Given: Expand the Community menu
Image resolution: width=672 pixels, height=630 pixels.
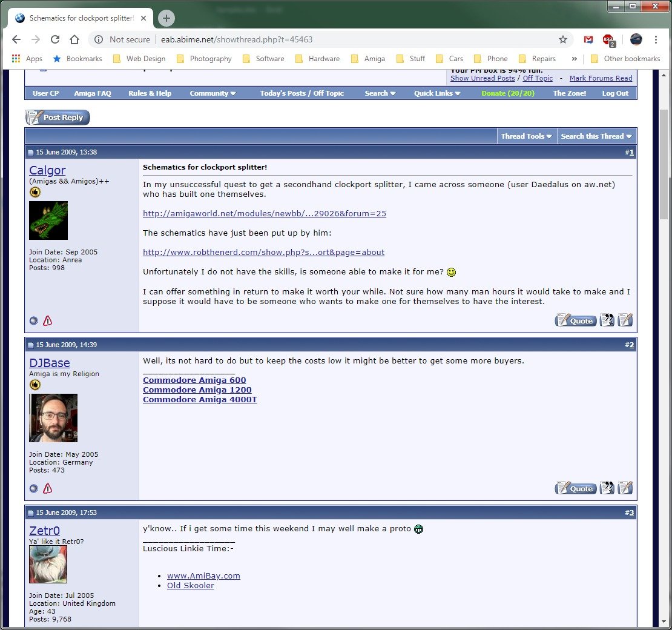Looking at the screenshot, I should (212, 93).
